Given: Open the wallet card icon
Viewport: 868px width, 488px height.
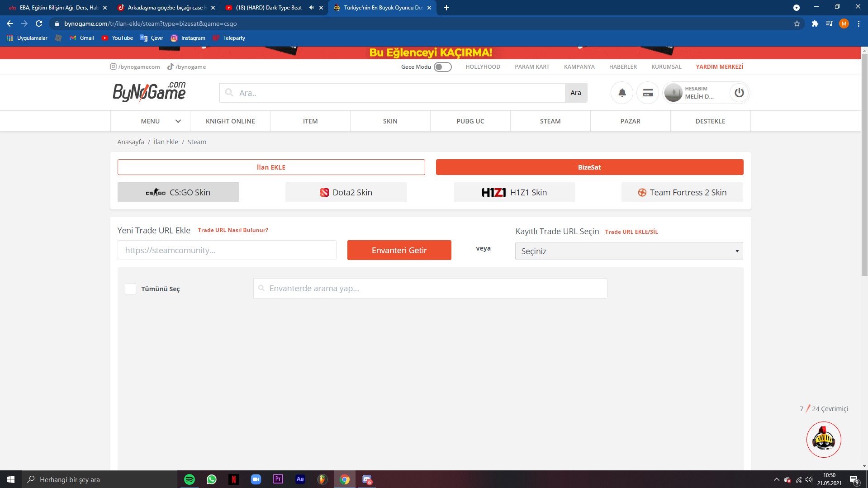Looking at the screenshot, I should (x=648, y=93).
